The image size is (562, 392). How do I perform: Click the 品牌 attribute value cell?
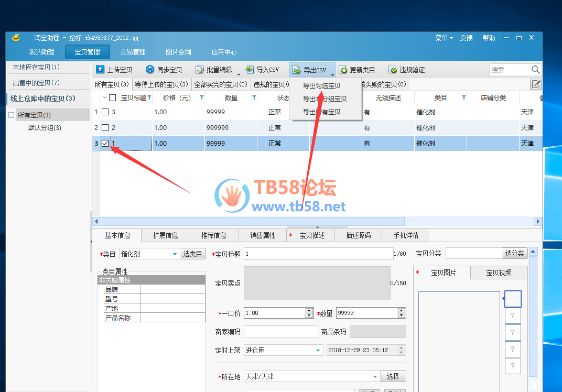pos(172,289)
